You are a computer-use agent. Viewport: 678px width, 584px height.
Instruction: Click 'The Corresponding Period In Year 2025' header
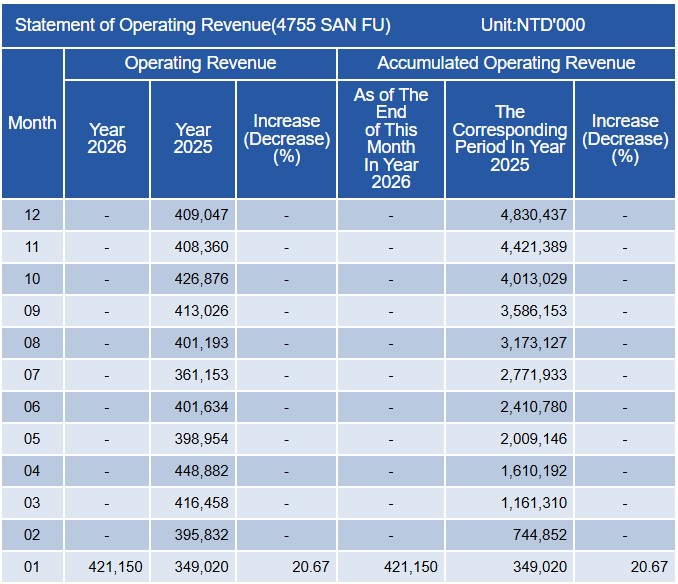point(509,138)
